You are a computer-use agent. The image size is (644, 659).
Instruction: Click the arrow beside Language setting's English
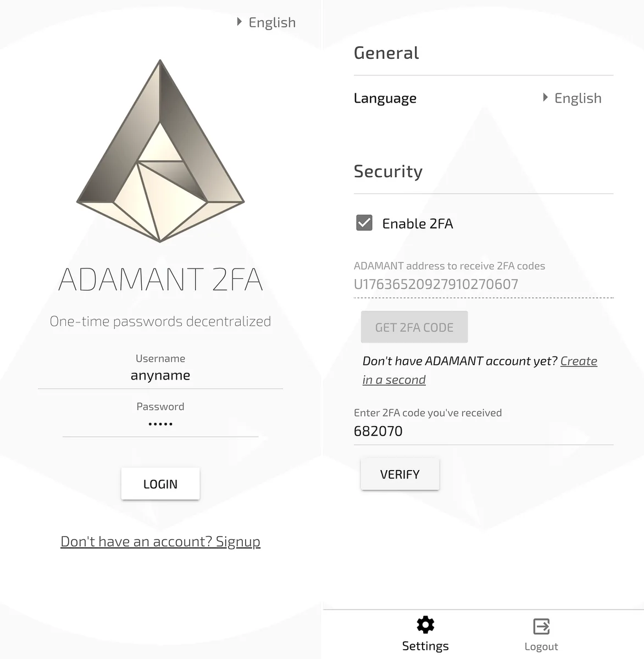(545, 98)
